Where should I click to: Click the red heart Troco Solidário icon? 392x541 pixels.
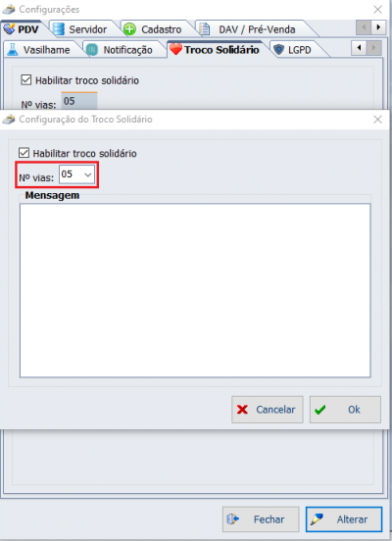[x=175, y=49]
